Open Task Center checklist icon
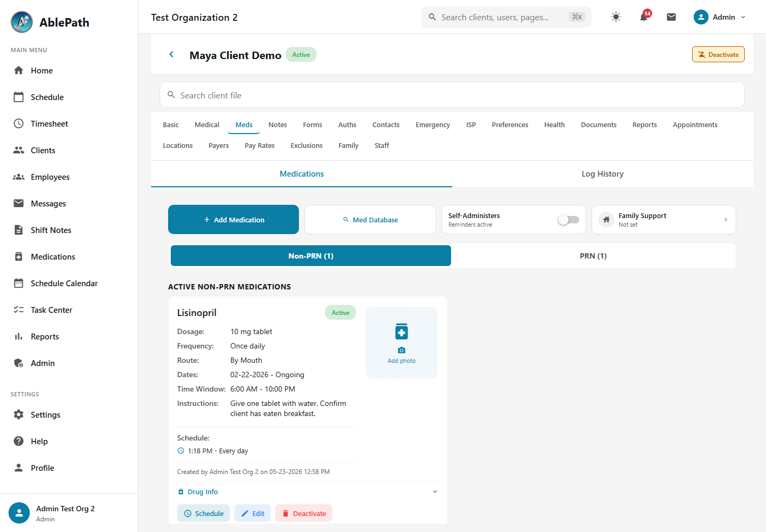This screenshot has height=532, width=766. 19,310
